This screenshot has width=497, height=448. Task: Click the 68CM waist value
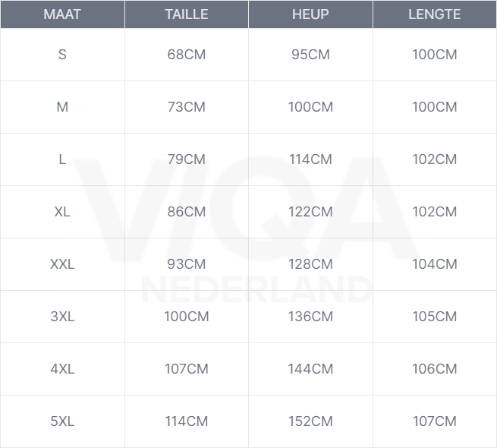[186, 55]
